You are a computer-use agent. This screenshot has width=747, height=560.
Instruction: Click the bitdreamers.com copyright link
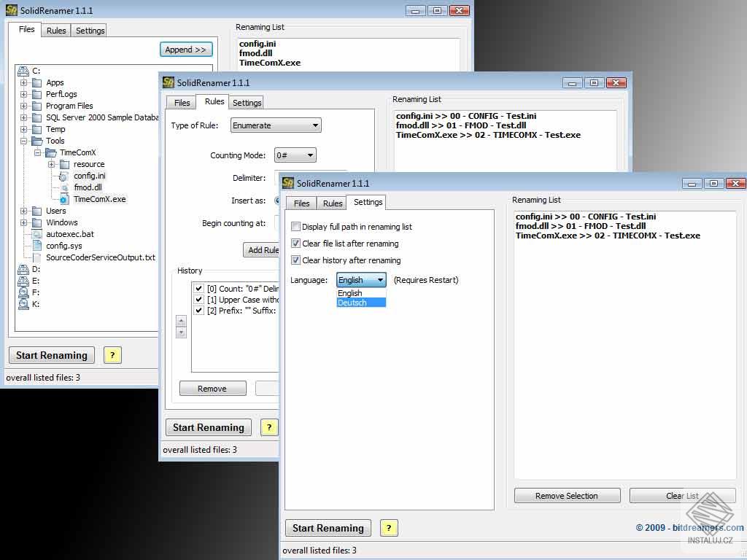point(689,528)
